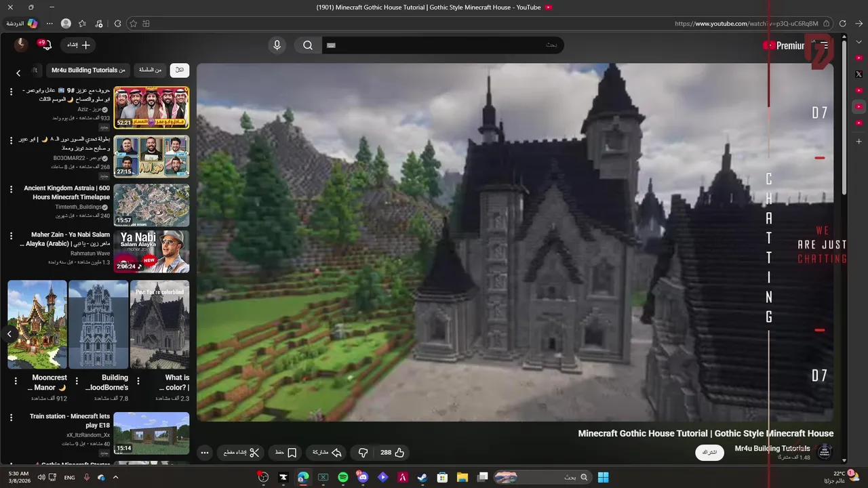This screenshot has height=488, width=868.
Task: Open Spotify from the taskbar
Action: click(x=342, y=477)
